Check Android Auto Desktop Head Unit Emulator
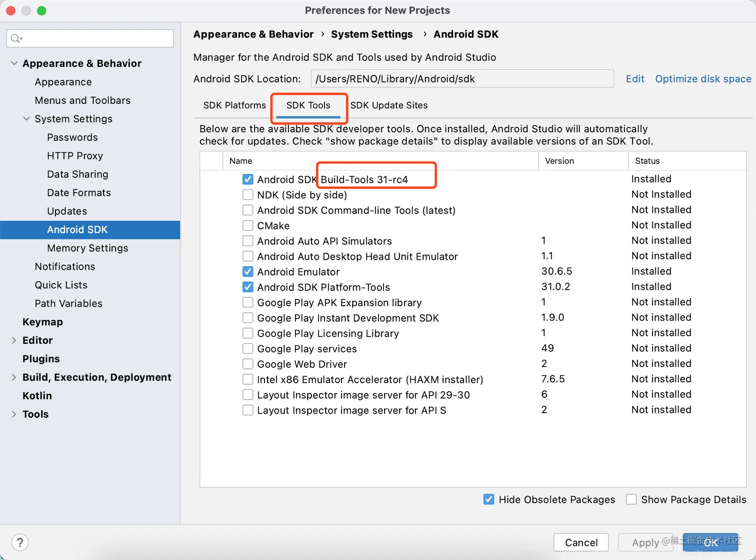Viewport: 756px width, 560px height. 247,256
